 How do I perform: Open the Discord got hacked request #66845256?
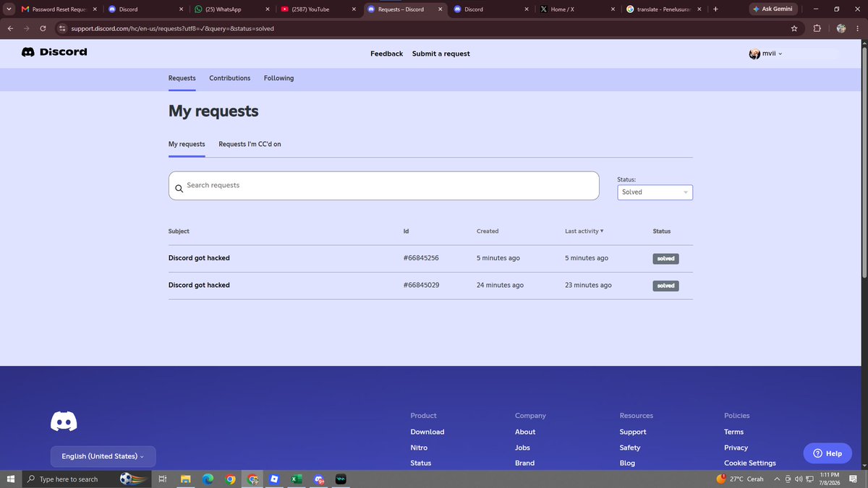pos(199,258)
